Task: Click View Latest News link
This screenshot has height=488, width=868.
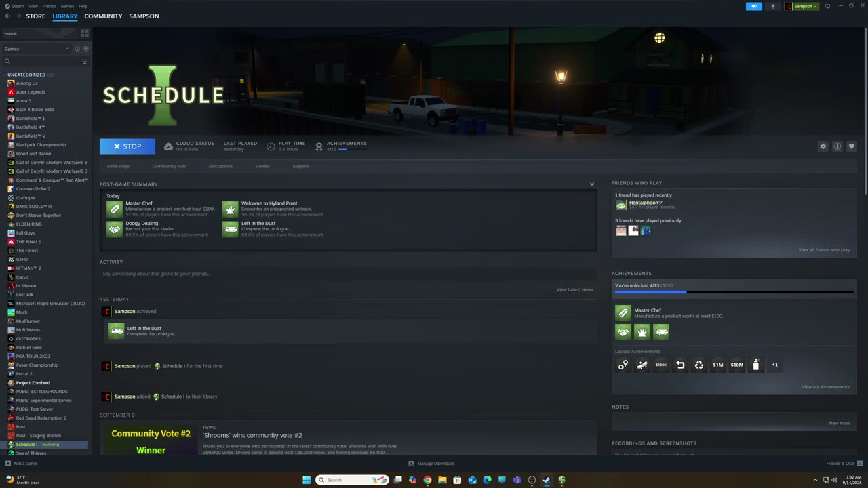Action: pyautogui.click(x=574, y=289)
